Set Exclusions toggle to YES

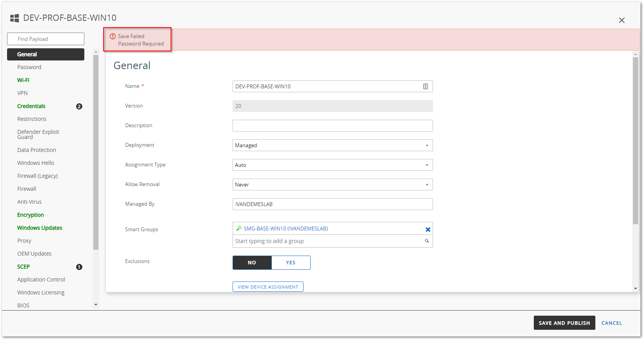pos(291,263)
